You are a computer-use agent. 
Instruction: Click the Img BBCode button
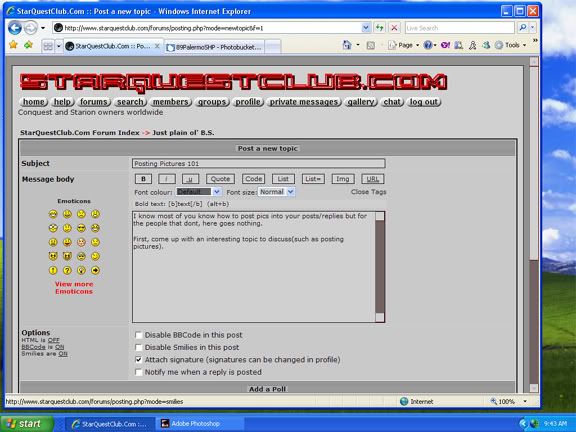(x=343, y=179)
